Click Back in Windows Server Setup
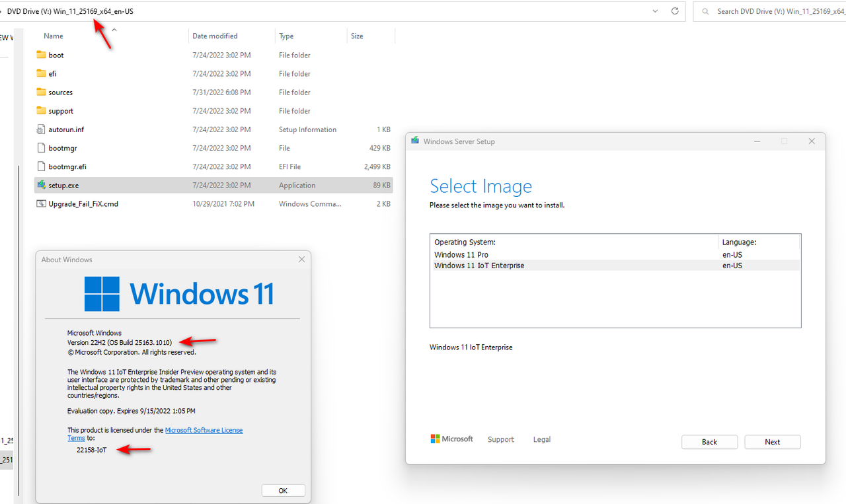 710,442
